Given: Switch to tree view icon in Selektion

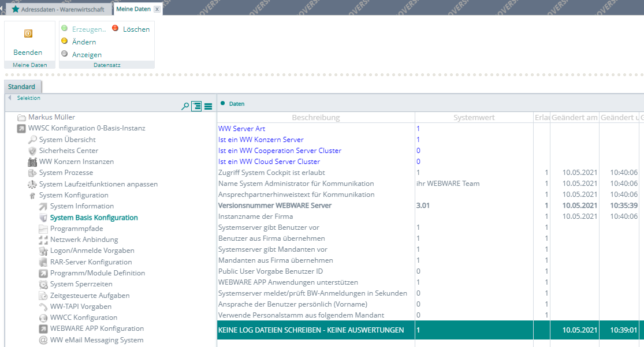Looking at the screenshot, I should coord(196,106).
